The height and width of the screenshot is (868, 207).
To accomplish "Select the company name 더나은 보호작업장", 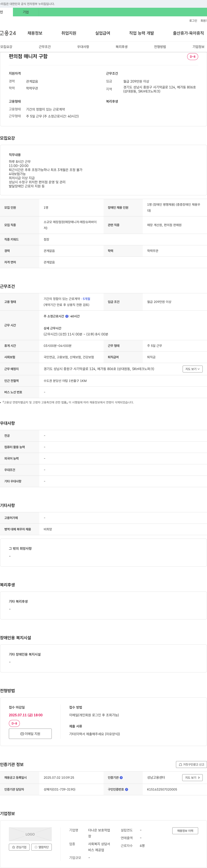I will tap(99, 833).
